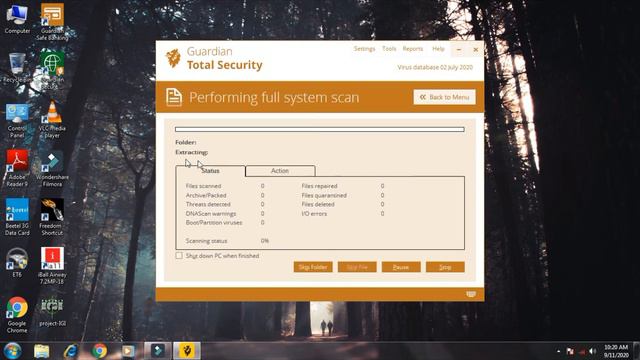Open Beetel 3G Data Card shortcut

(x=17, y=217)
